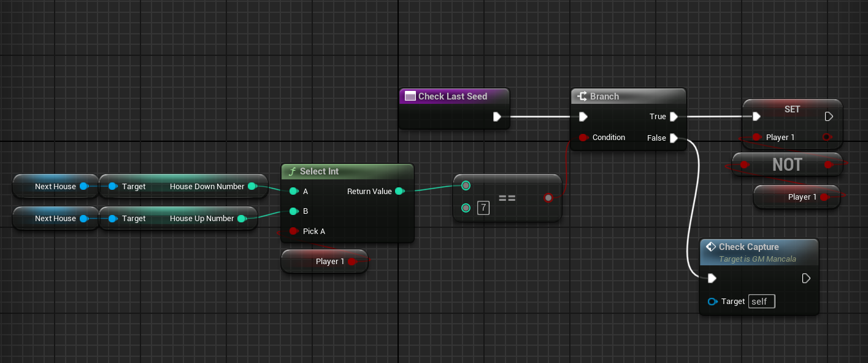Select the NOT boolean node

(x=787, y=165)
